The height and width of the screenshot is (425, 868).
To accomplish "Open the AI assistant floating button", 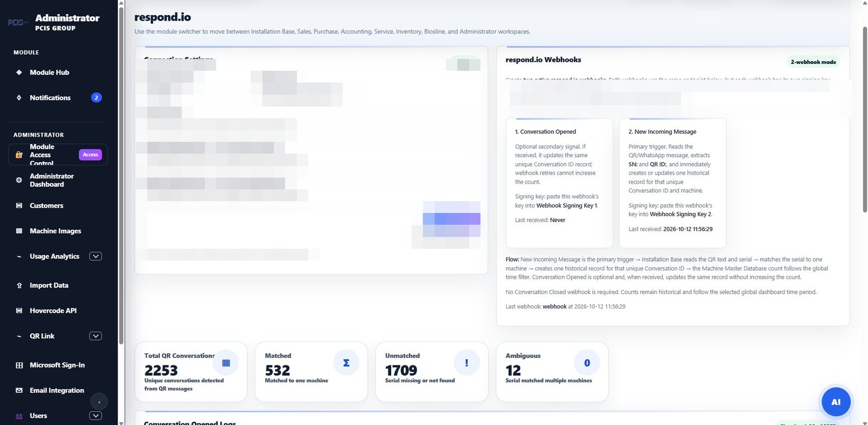I will (x=836, y=402).
